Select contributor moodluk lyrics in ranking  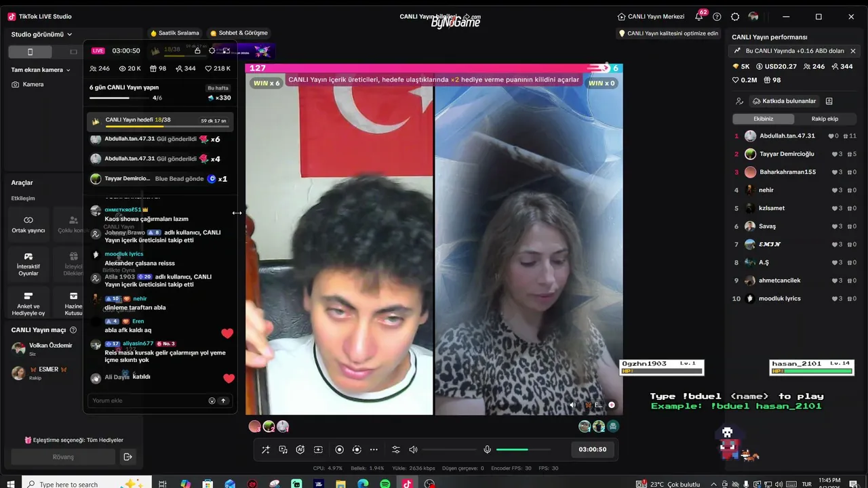(795, 298)
